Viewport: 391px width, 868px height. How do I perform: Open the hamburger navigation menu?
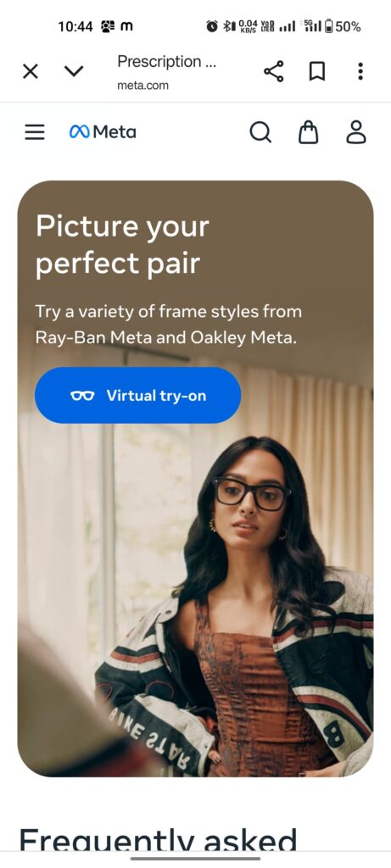pos(34,132)
